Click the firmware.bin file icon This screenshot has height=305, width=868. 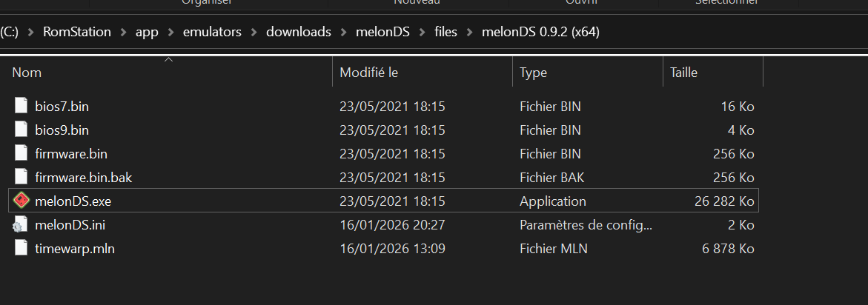click(x=21, y=153)
